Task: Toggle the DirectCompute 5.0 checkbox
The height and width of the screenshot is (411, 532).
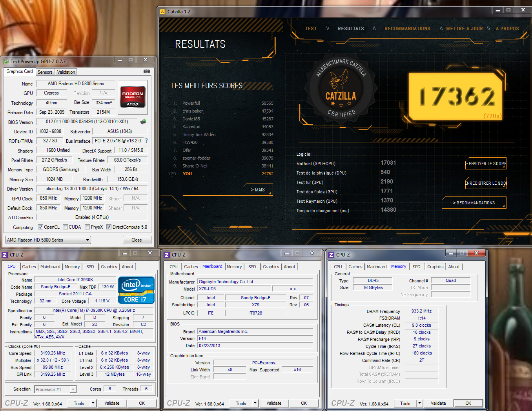Action: tap(109, 227)
